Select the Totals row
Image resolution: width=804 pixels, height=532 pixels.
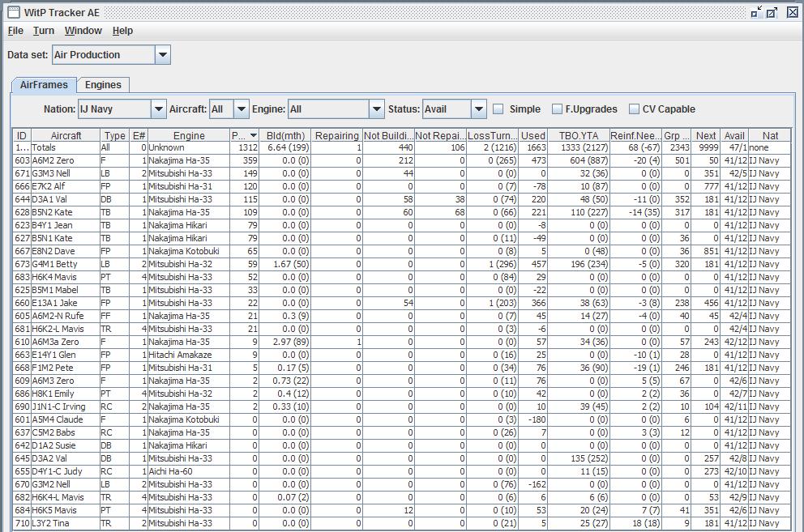(402, 147)
